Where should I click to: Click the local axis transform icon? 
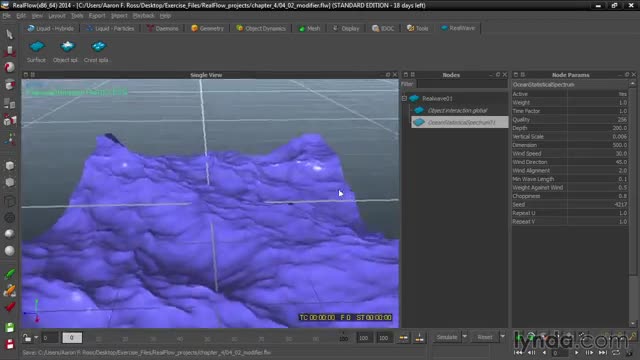(x=9, y=139)
